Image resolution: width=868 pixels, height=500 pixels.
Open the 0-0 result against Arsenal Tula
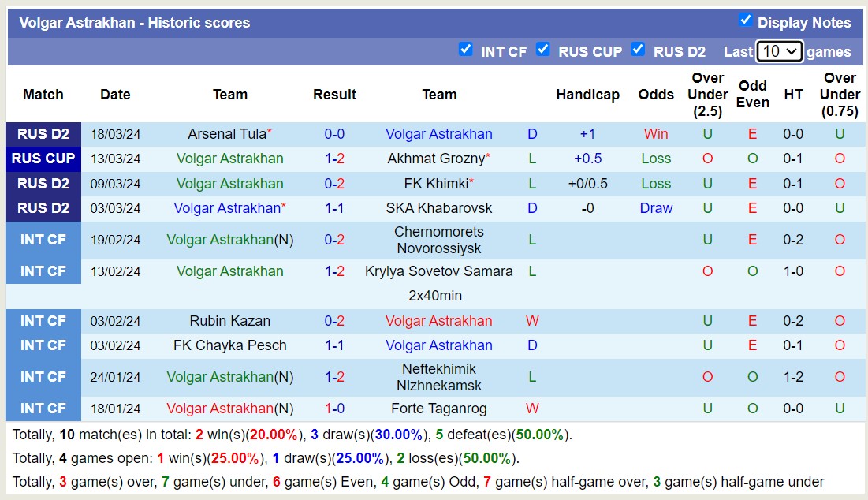coord(334,134)
